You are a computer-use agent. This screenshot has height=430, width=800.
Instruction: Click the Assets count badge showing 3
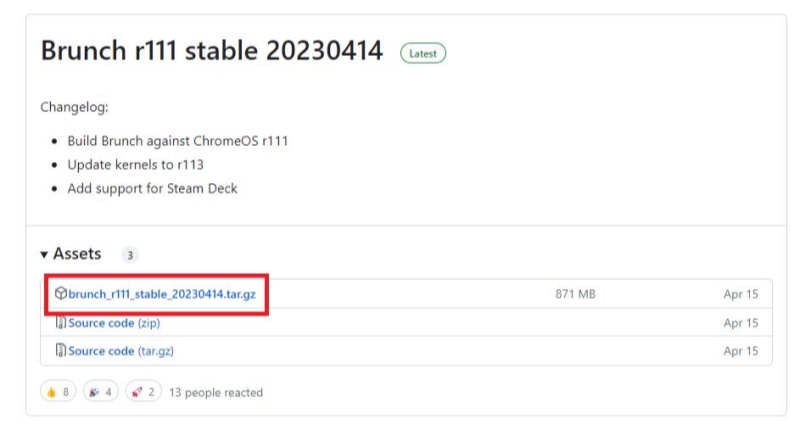130,255
